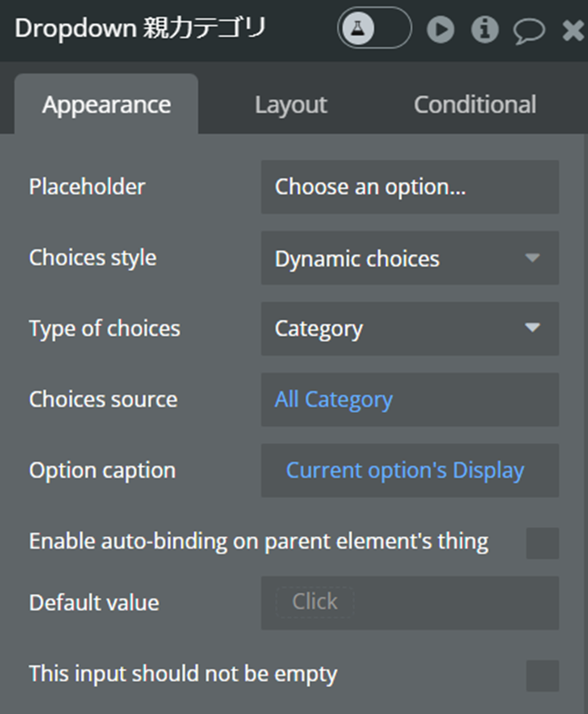Open the Choices style dropdown
This screenshot has height=714, width=588.
click(410, 258)
